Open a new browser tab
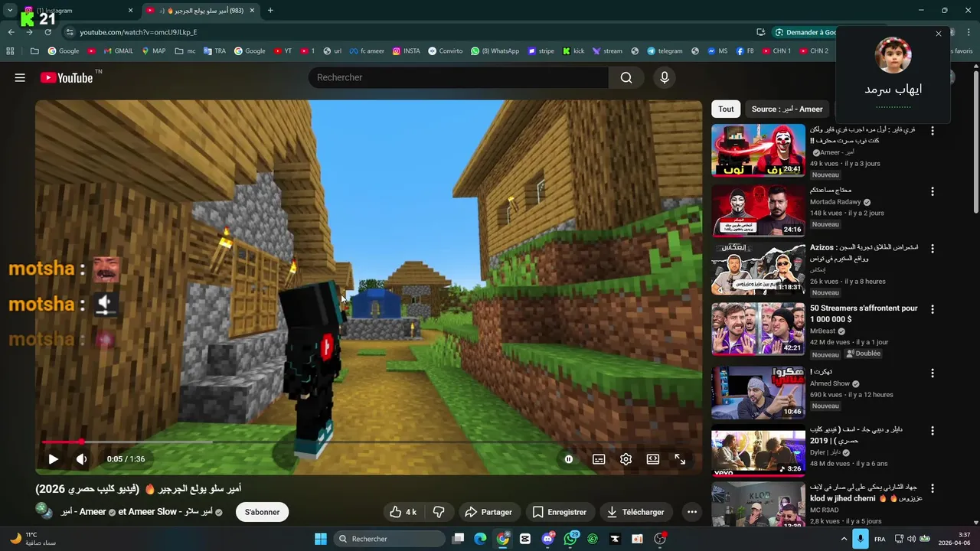The image size is (980, 551). (270, 11)
